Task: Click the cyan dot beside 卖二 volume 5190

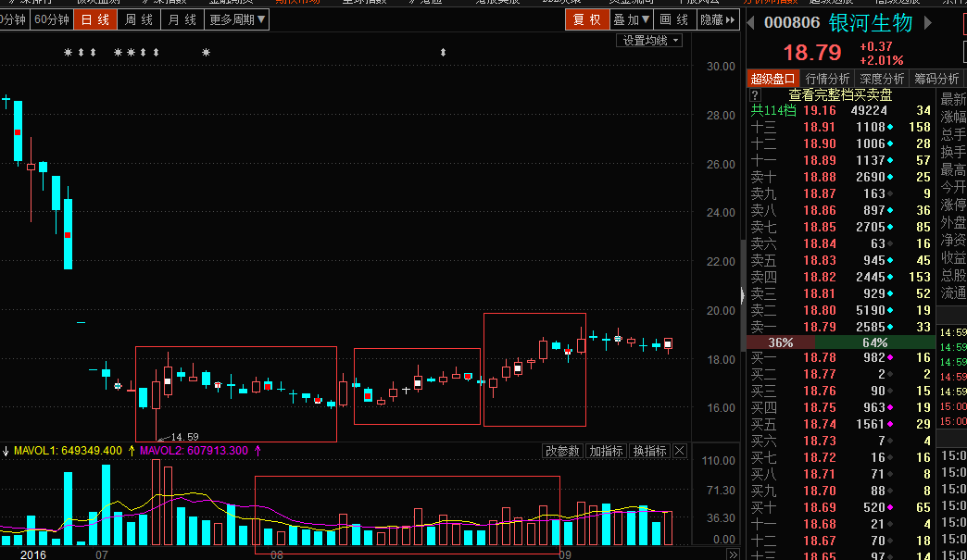Action: (x=890, y=310)
